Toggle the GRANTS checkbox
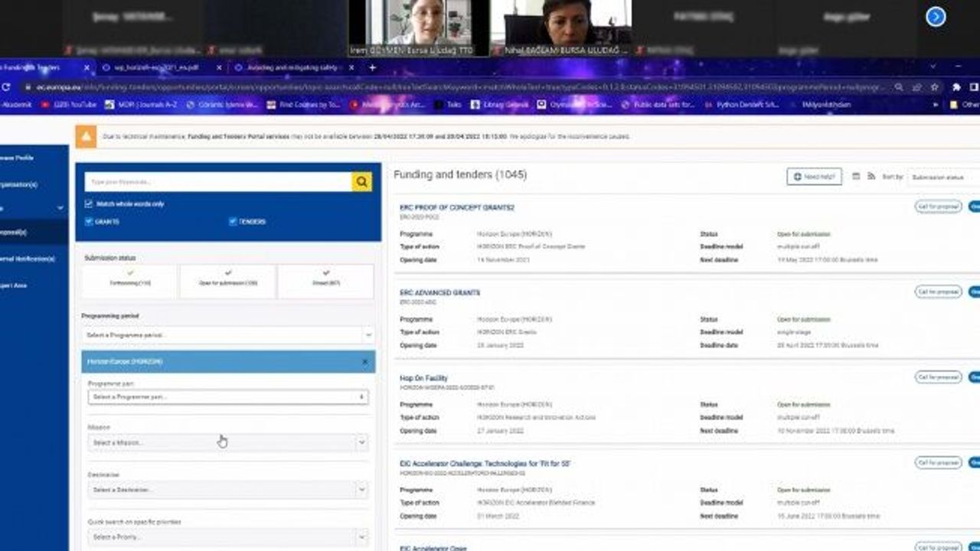The width and height of the screenshot is (980, 551). pos(89,222)
